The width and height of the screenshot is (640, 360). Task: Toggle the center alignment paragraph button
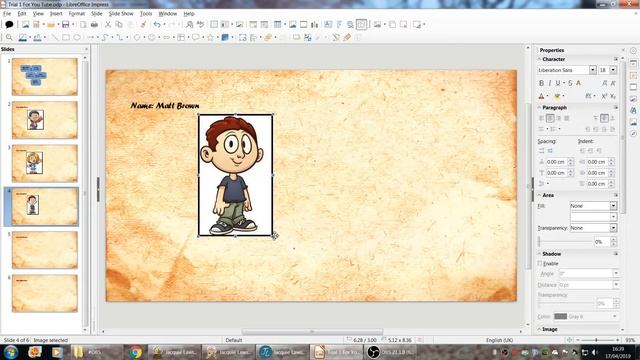coord(550,118)
